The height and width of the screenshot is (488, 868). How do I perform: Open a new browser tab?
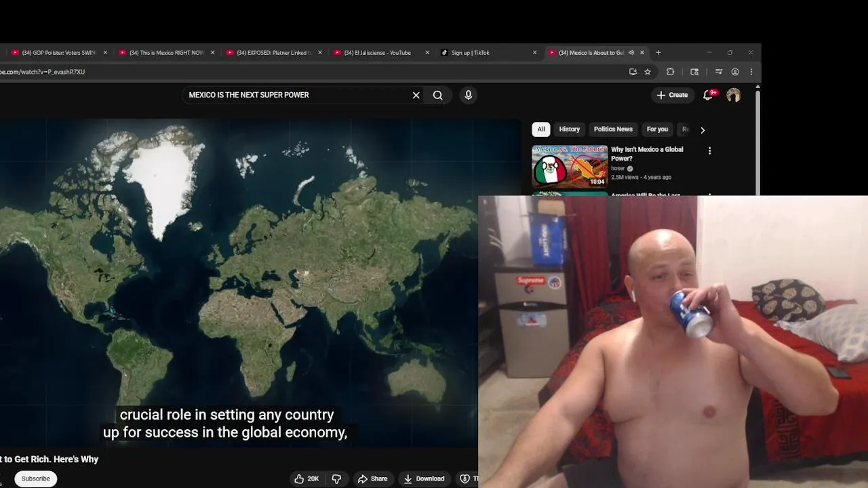pyautogui.click(x=658, y=52)
